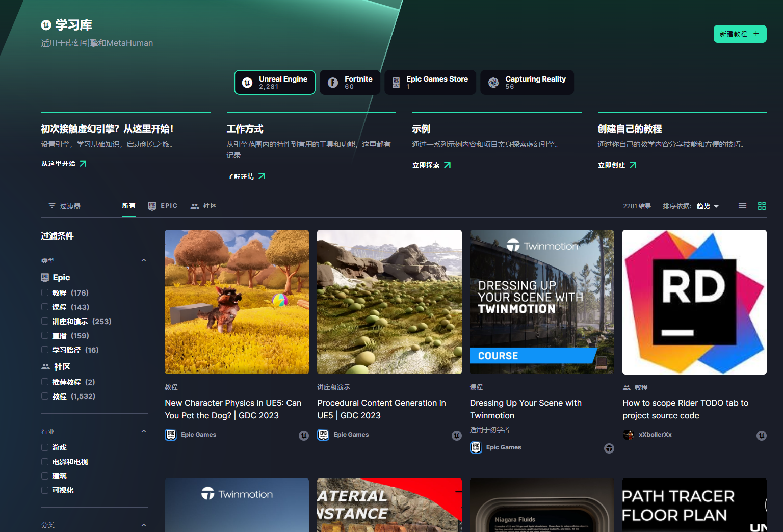This screenshot has height=532, width=783.
Task: Select the 社区 tab
Action: pyautogui.click(x=203, y=206)
